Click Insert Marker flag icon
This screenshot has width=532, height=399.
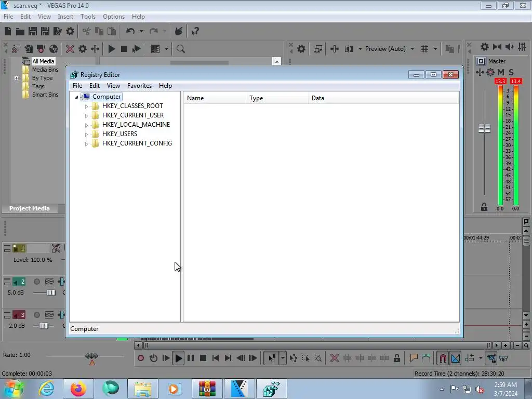click(414, 358)
